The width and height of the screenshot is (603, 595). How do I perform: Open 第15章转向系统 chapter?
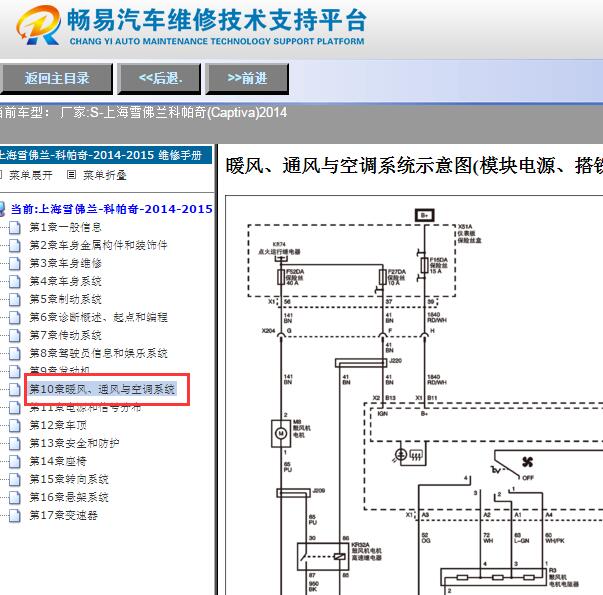(69, 479)
